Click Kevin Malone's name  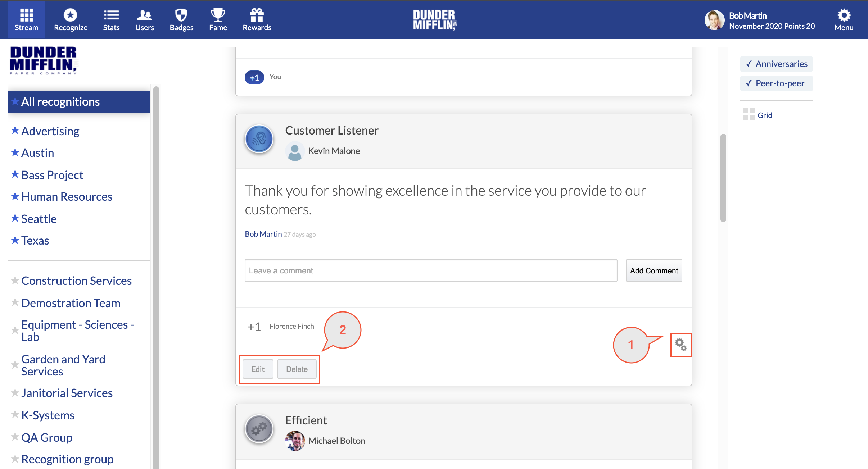point(334,151)
